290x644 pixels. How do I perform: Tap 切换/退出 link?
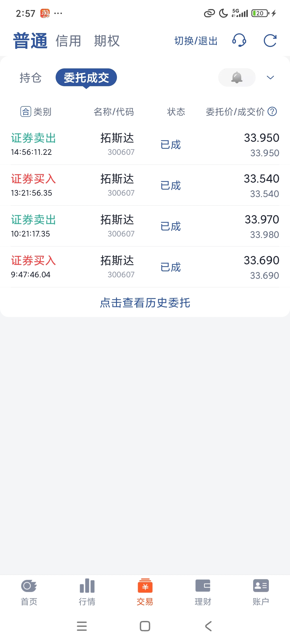click(196, 41)
